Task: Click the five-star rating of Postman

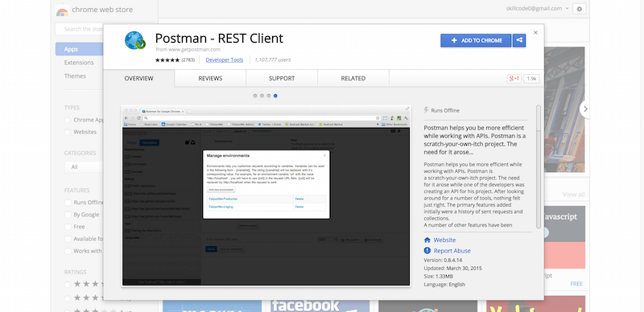Action: coord(167,60)
